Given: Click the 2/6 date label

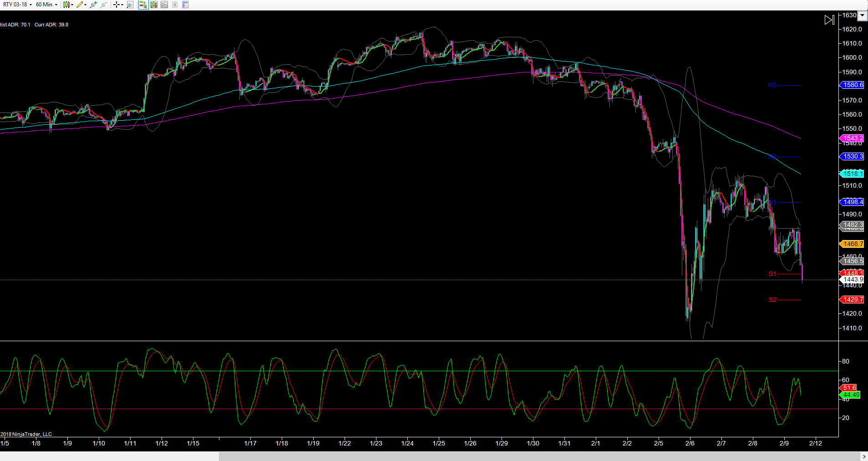Looking at the screenshot, I should pos(690,443).
